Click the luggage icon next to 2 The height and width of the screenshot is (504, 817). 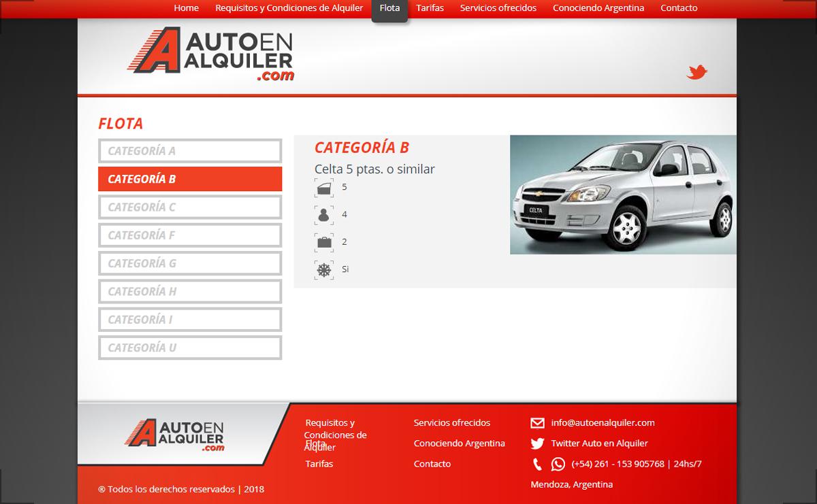point(324,242)
